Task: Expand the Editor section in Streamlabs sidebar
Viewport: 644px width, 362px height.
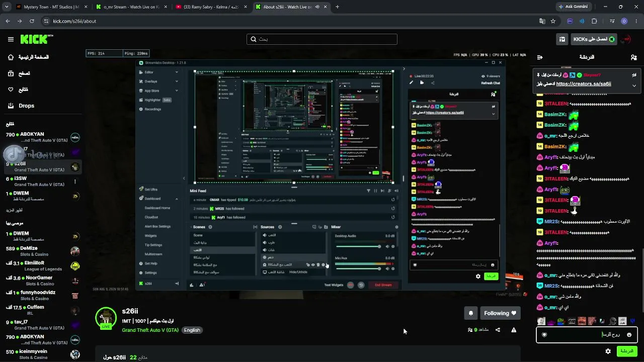Action: point(177,72)
